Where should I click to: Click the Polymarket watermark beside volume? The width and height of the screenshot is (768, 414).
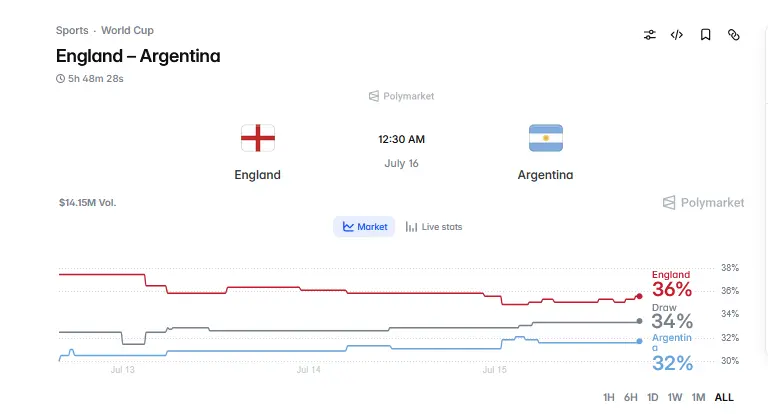(x=703, y=202)
